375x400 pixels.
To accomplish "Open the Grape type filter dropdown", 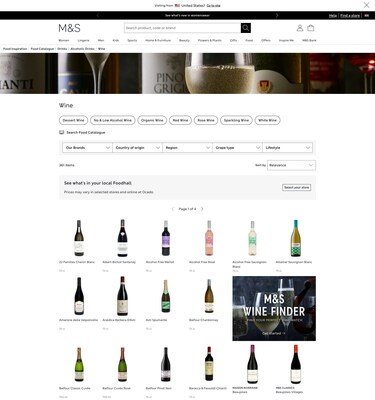I will pyautogui.click(x=237, y=147).
